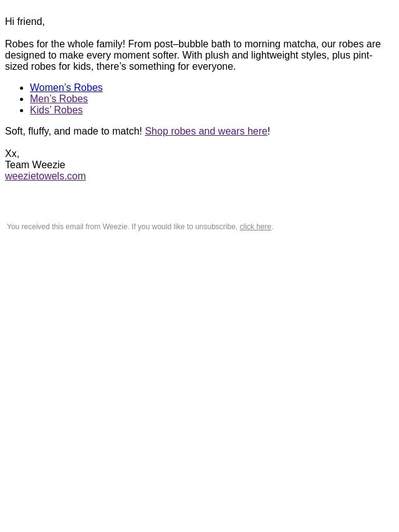
Task: Open the Women's Robes link
Action: coord(66,88)
